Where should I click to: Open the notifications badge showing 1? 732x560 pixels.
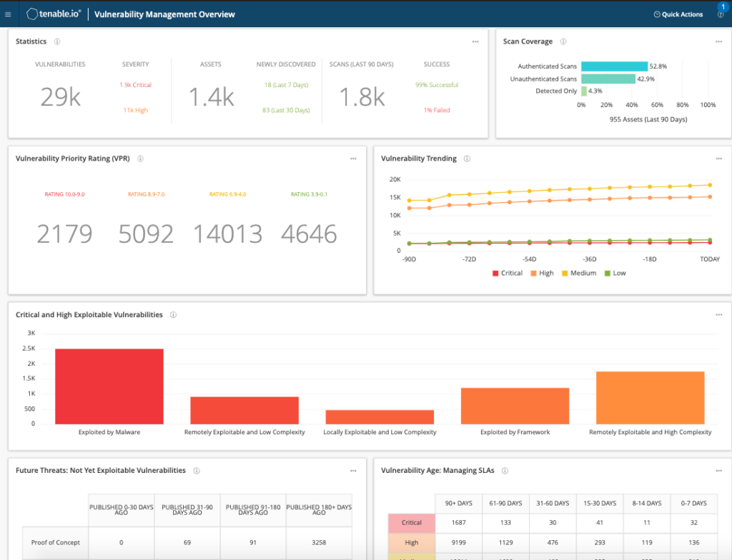pyautogui.click(x=722, y=6)
